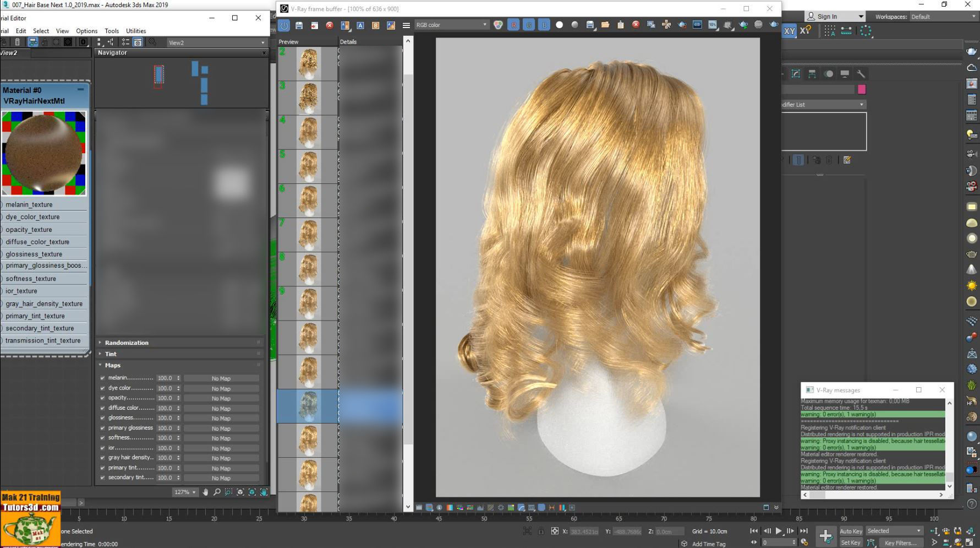Select history thumbnail number 2
The image size is (980, 548).
click(x=308, y=64)
